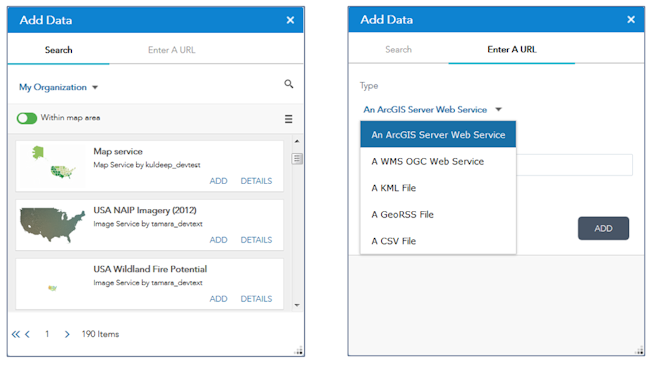Viewport: 654px width, 365px height.
Task: Close the left Add Data panel
Action: (x=290, y=20)
